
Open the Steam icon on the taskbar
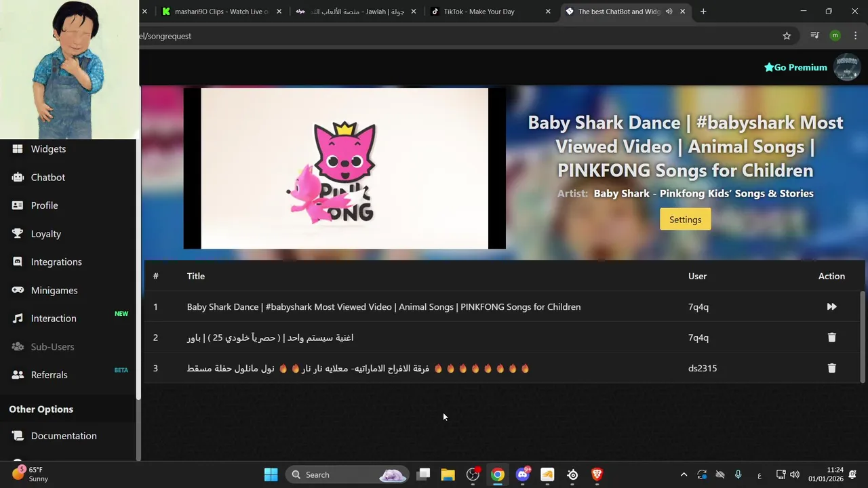572,474
